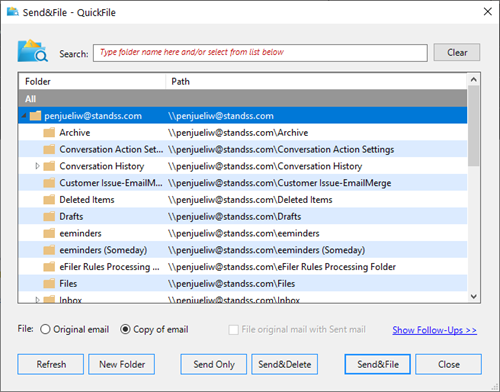Create a New Folder

[122, 364]
